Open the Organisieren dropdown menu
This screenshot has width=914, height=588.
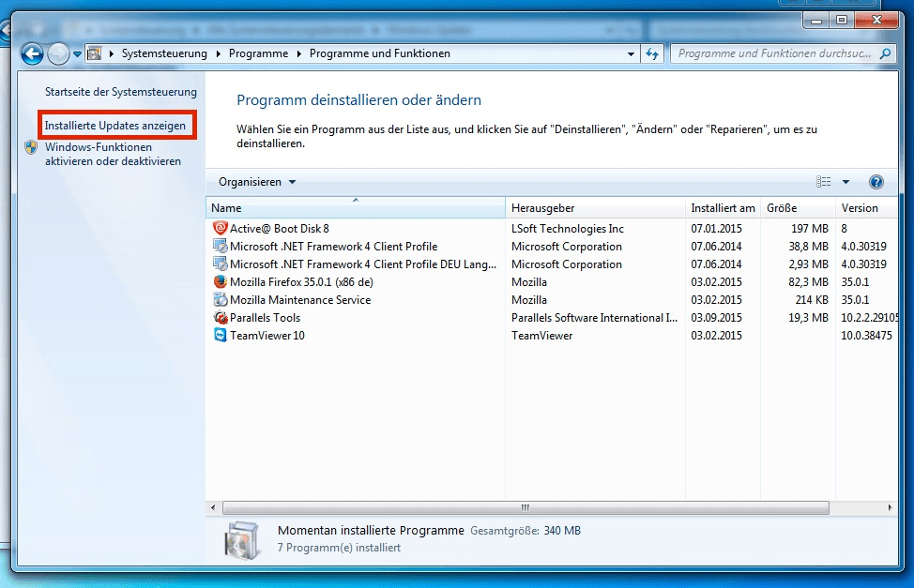(x=257, y=182)
